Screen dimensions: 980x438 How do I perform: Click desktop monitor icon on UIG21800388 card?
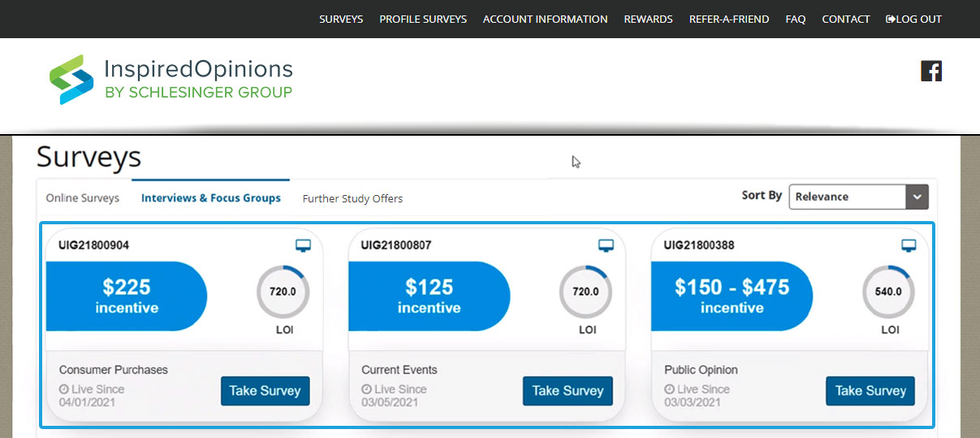(x=909, y=245)
